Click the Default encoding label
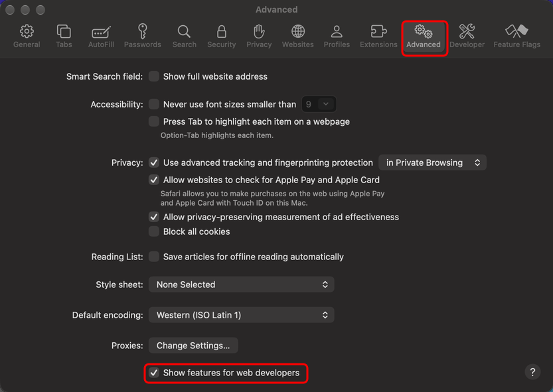Screen dimensions: 553x392 point(108,315)
